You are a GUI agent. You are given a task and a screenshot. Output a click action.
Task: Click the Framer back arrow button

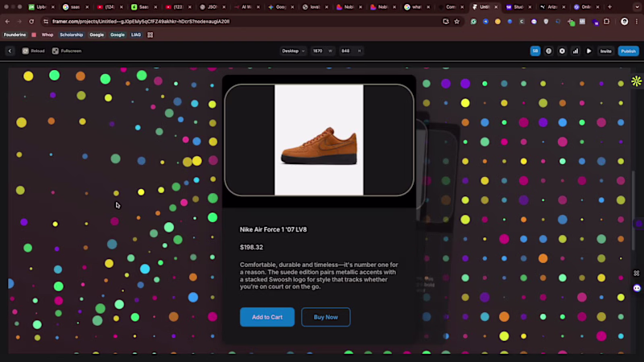pos(10,51)
